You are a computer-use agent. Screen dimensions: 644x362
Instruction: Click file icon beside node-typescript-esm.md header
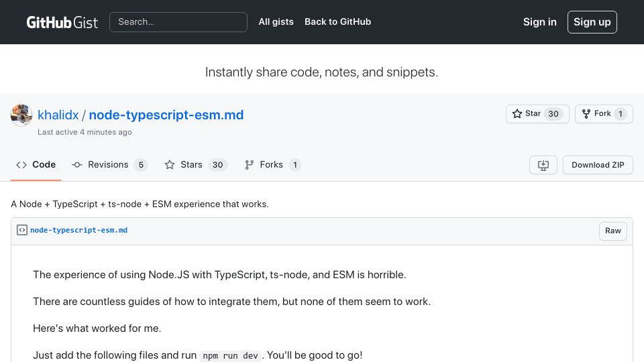pos(22,230)
